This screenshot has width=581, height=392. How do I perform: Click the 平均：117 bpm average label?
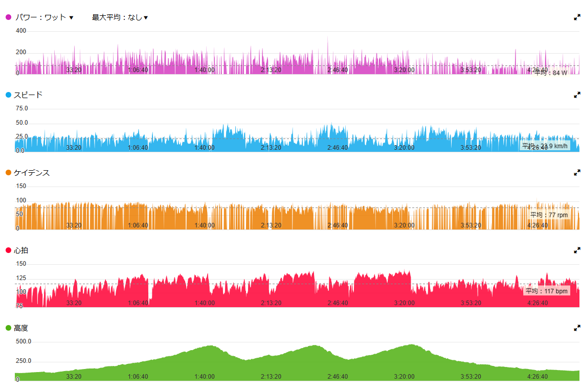[547, 291]
